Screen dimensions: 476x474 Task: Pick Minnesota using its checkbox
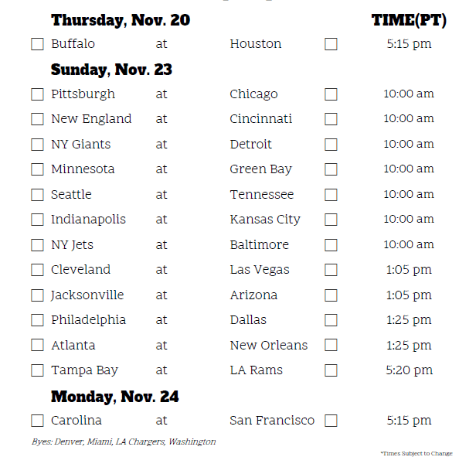(37, 169)
